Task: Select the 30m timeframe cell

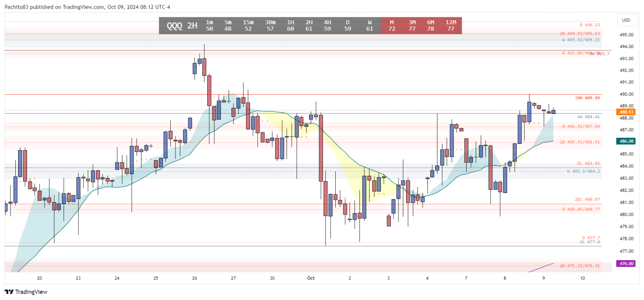Action: point(270,25)
